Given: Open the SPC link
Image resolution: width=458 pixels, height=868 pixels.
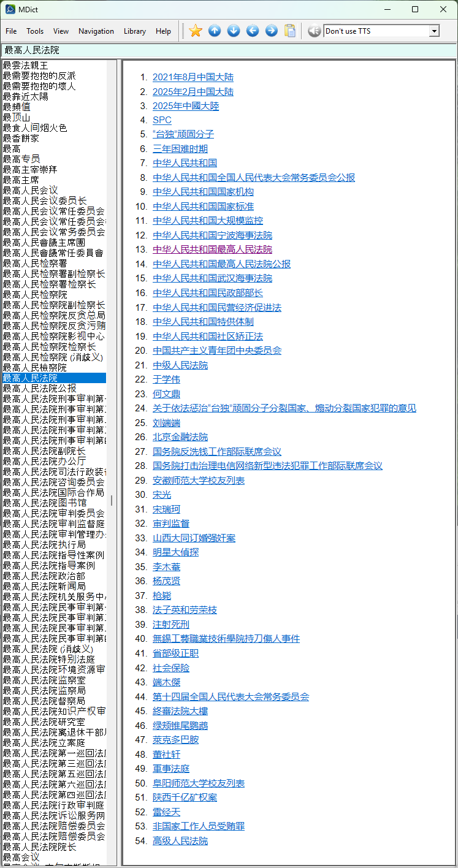Looking at the screenshot, I should pos(162,120).
